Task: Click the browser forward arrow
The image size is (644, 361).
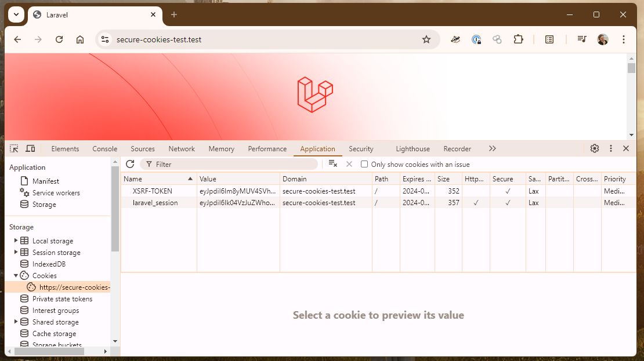Action: 38,39
